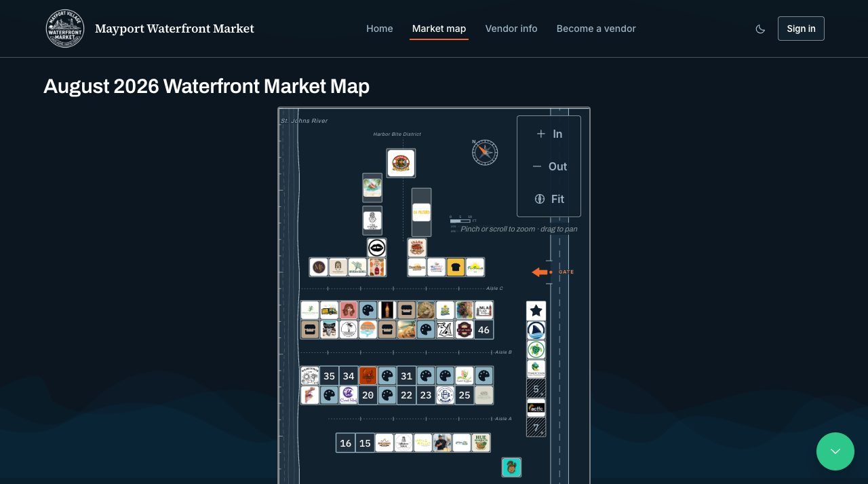
Task: Select booth 15 near Aisle A
Action: [365, 443]
